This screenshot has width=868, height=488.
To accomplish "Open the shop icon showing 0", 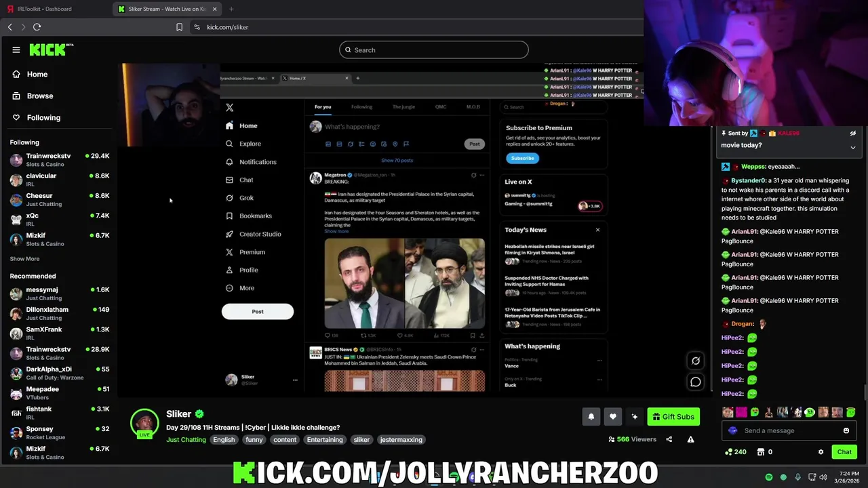I will [x=761, y=452].
